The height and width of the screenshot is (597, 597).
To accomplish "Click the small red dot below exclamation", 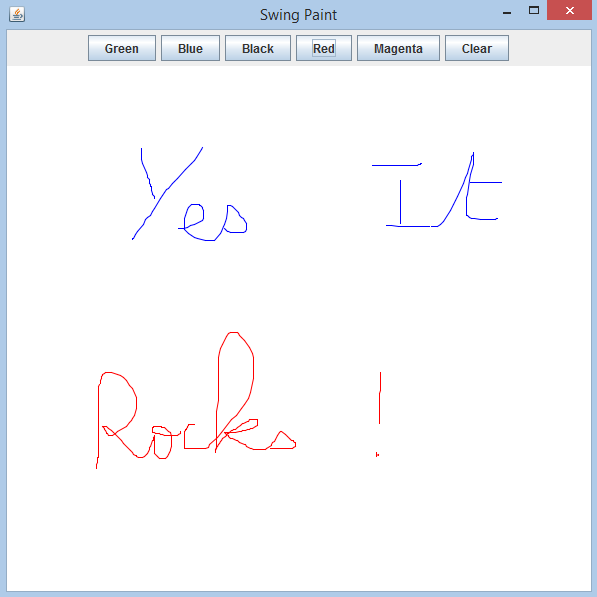I will [x=377, y=454].
